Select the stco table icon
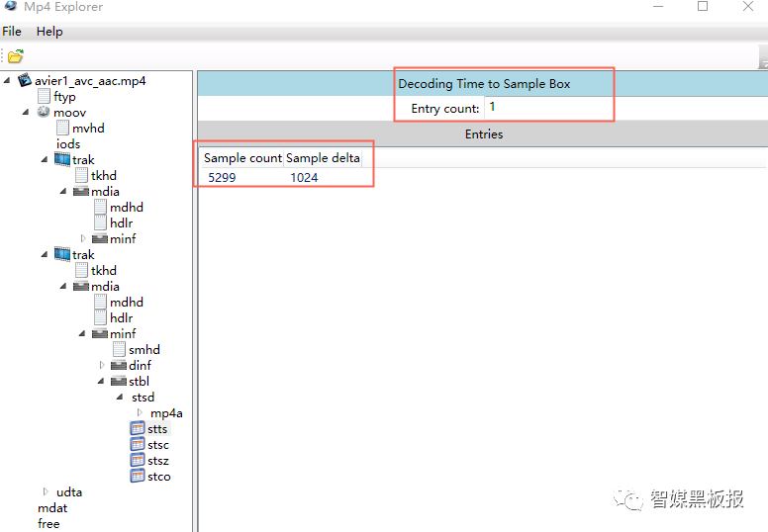 click(138, 476)
